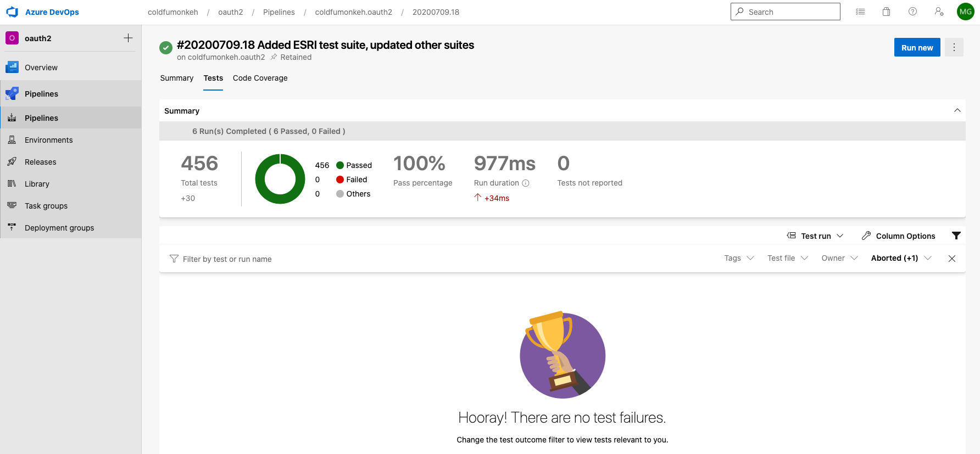
Task: Open the Marketplace shopping bag icon
Action: [x=886, y=12]
